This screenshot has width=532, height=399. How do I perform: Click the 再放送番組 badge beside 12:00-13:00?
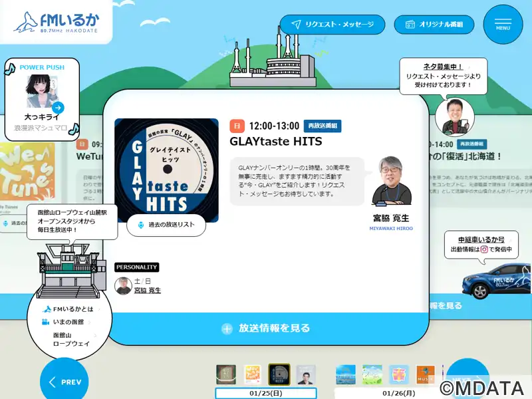click(x=323, y=126)
